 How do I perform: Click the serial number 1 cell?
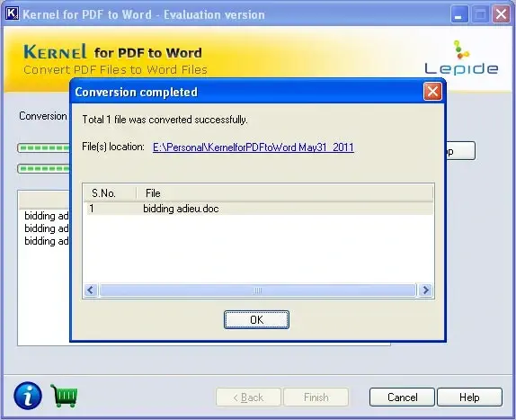(92, 209)
